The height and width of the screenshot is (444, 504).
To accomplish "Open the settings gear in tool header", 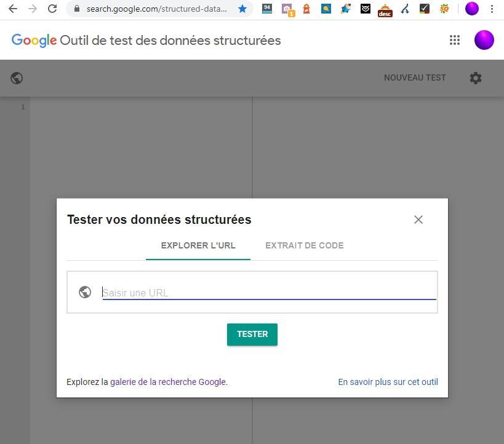I will [476, 78].
